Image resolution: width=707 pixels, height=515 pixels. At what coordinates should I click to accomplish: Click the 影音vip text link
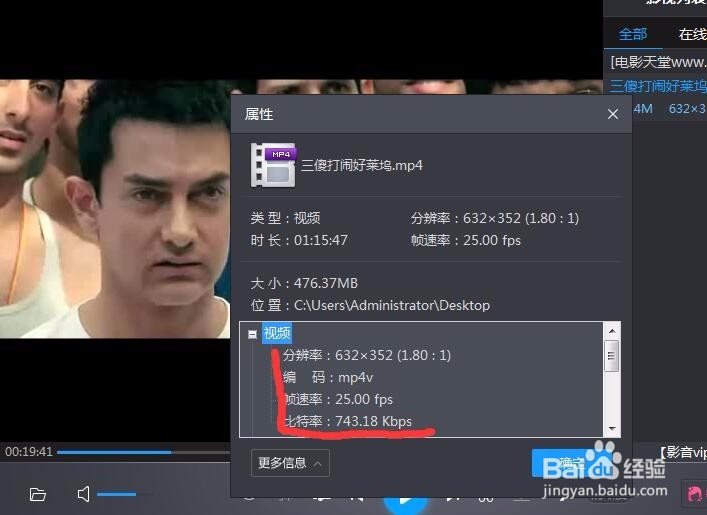684,452
